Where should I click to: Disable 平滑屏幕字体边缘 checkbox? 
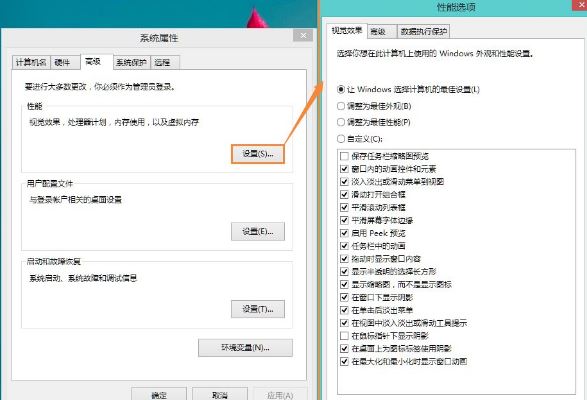tap(344, 220)
